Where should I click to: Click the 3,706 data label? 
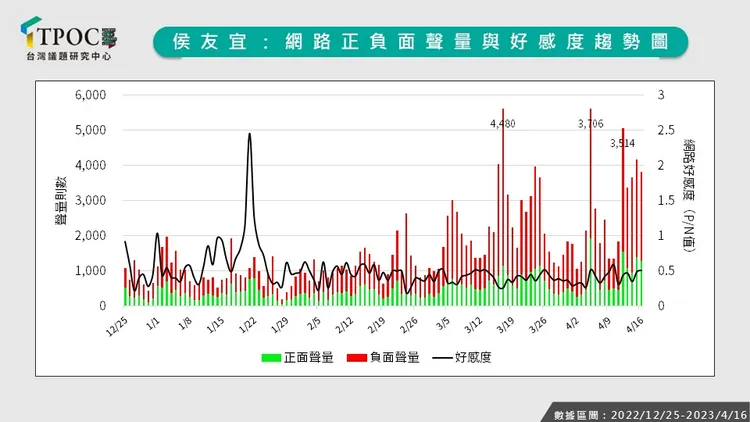point(591,124)
